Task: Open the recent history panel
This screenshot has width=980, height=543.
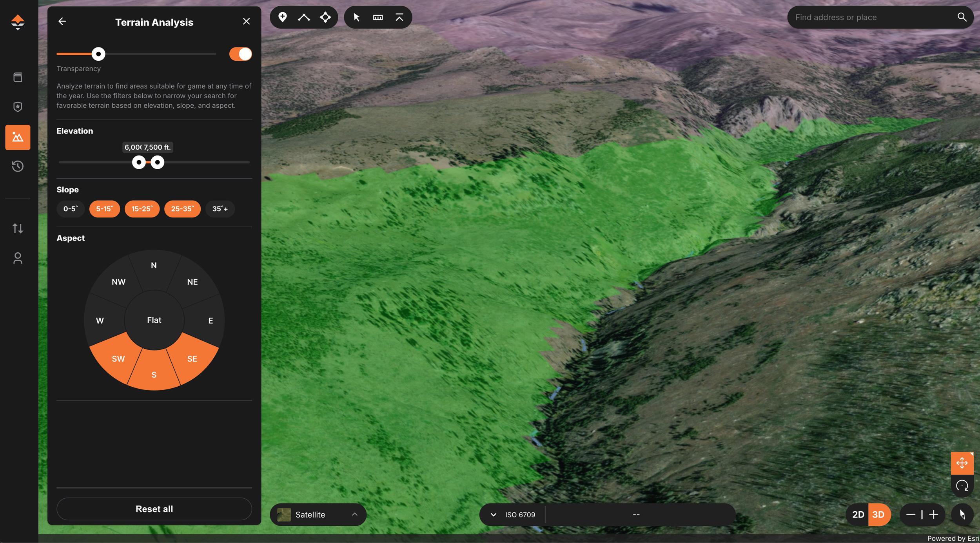Action: 18,166
